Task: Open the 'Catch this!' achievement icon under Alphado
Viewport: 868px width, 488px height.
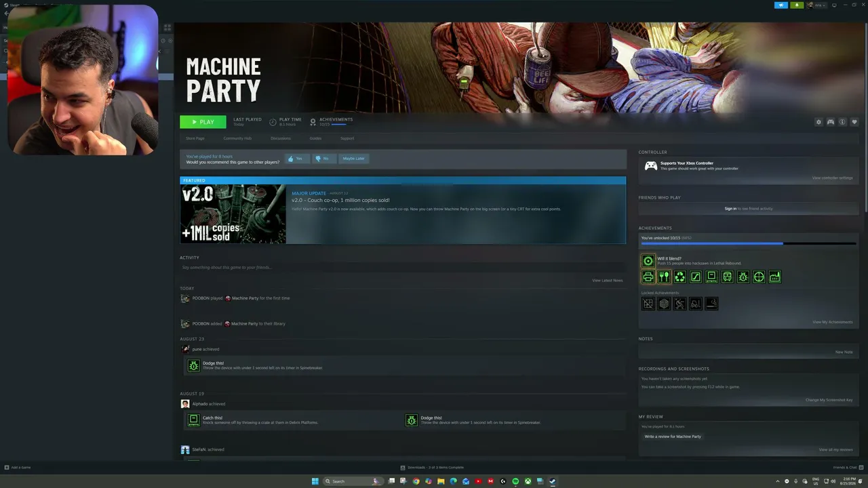Action: point(194,420)
